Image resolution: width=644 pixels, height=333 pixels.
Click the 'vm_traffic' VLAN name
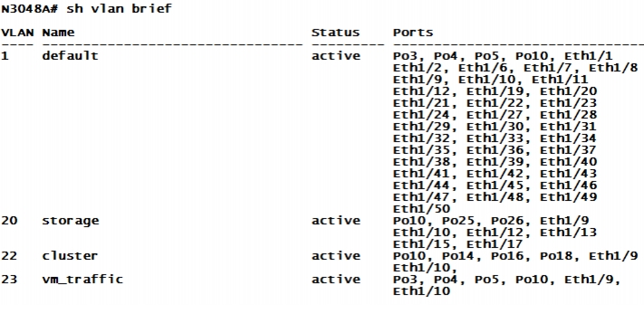coord(82,280)
